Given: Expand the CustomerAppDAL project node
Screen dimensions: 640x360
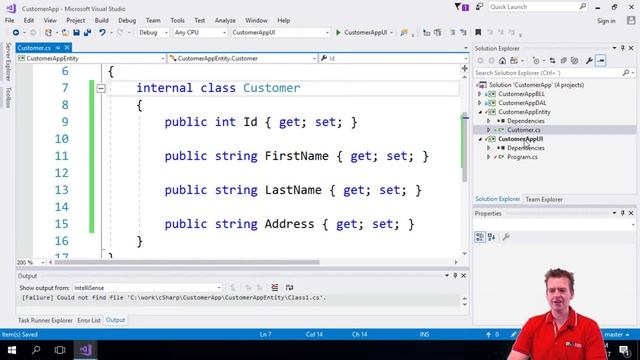Looking at the screenshot, I should (480, 103).
